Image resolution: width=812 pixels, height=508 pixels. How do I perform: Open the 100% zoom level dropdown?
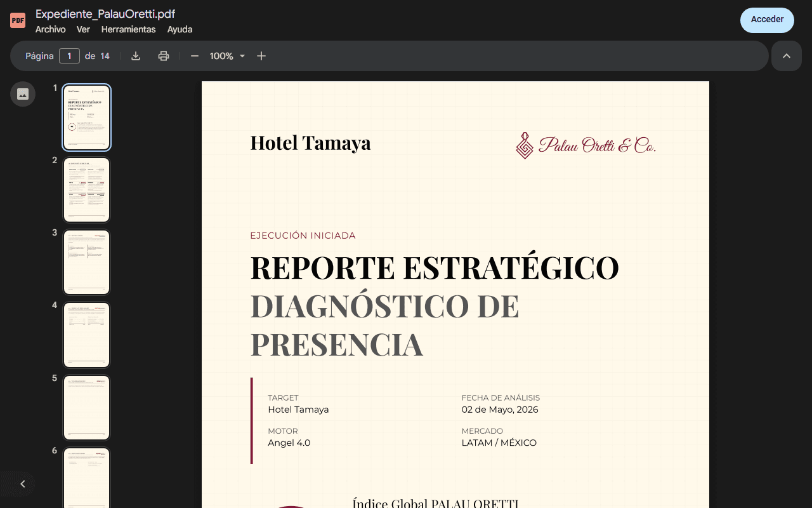pyautogui.click(x=227, y=56)
